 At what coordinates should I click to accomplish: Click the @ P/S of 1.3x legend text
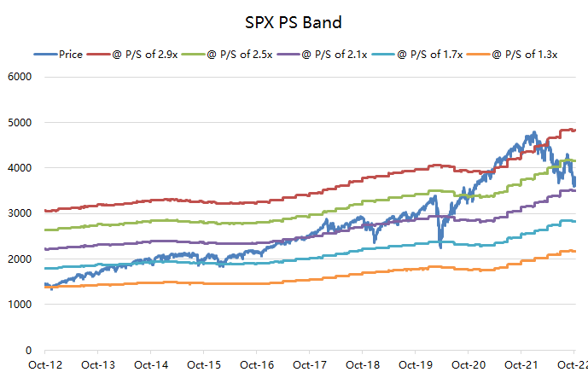pos(525,55)
